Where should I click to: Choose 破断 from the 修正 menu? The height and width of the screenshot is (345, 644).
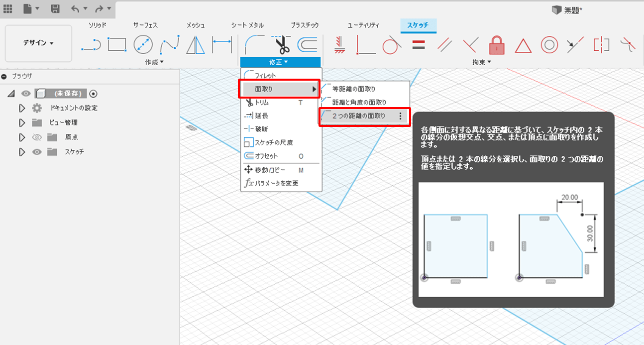[281, 129]
